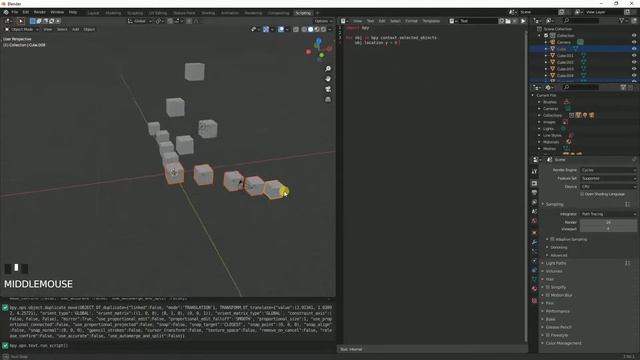Image resolution: width=640 pixels, height=360 pixels.
Task: Open the Render Engine dropdown showing Cycles
Action: pos(608,170)
